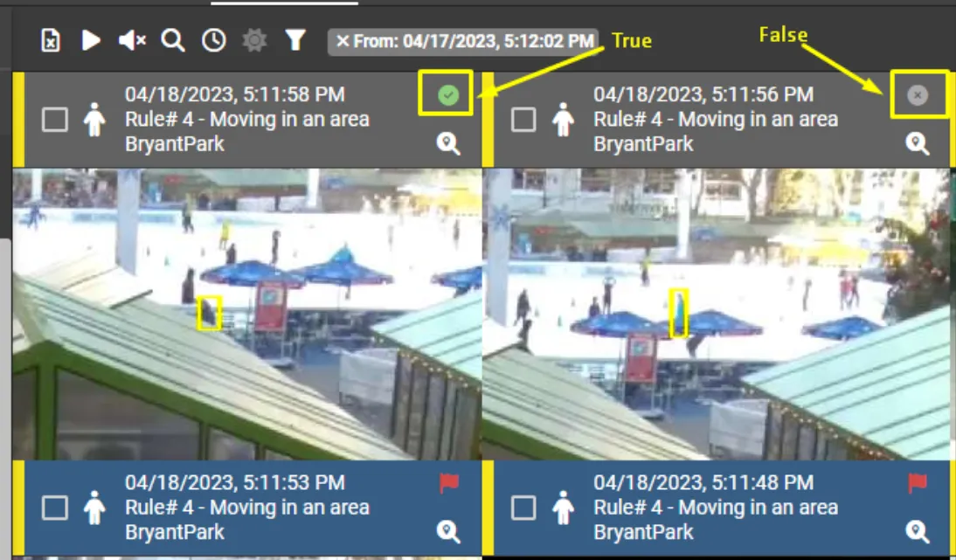Investigate 5:11:53 PM event via magnifier pin

(x=448, y=532)
